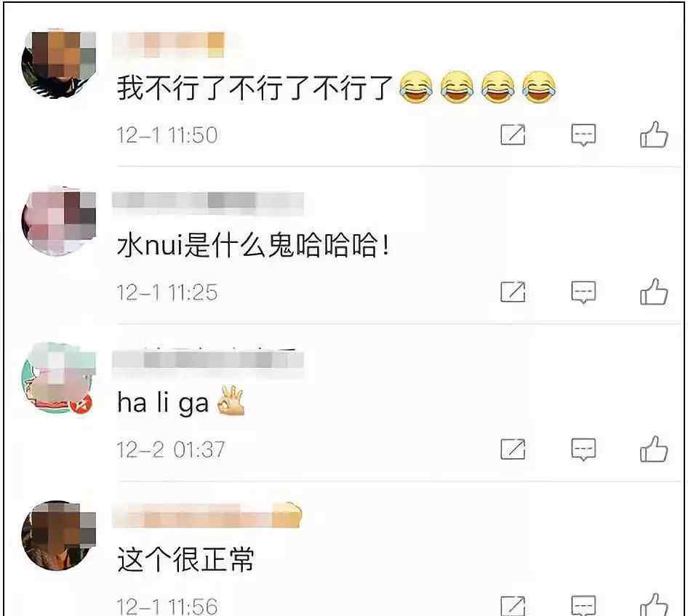
Task: Select the comment text '水nui是什么鬼哈哈哈!'
Action: (x=253, y=245)
